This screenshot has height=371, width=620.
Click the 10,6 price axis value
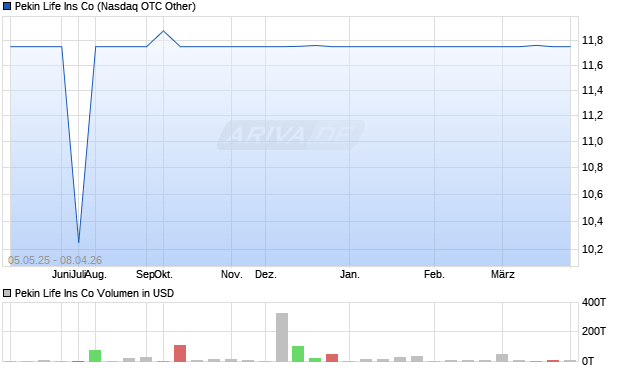(592, 194)
